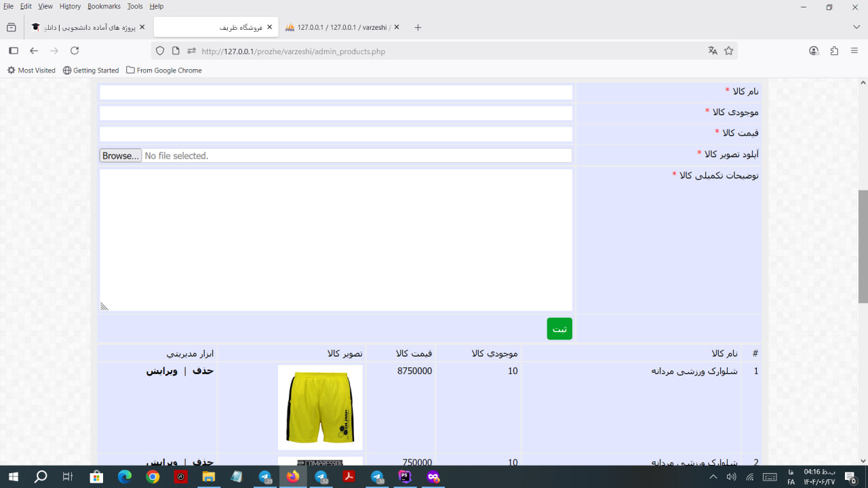Click the Firefox reload page icon
Screen dimensions: 868x488
(75, 51)
